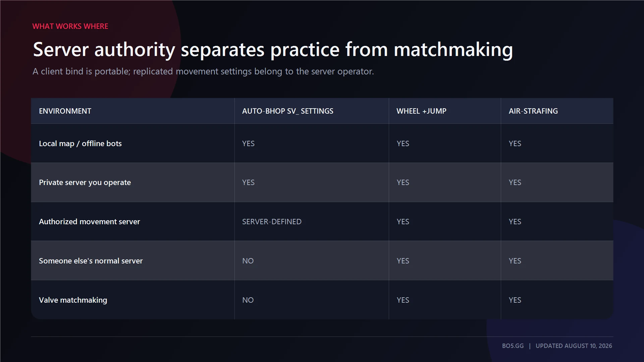The height and width of the screenshot is (362, 644).
Task: Click the WHEEL +JUMP column header
Action: click(x=421, y=111)
